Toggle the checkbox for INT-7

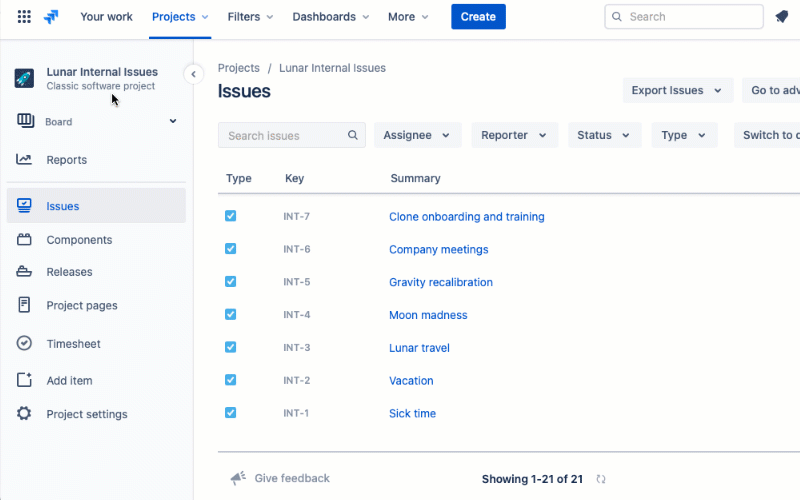coord(231,216)
